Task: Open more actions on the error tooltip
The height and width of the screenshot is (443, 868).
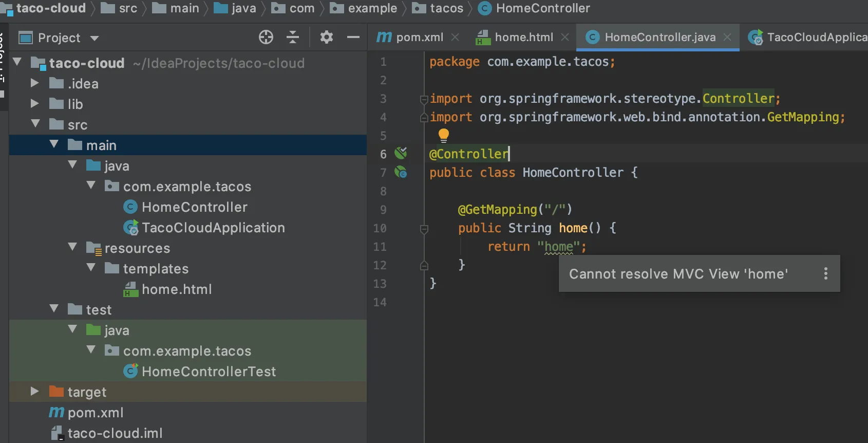Action: pyautogui.click(x=825, y=273)
